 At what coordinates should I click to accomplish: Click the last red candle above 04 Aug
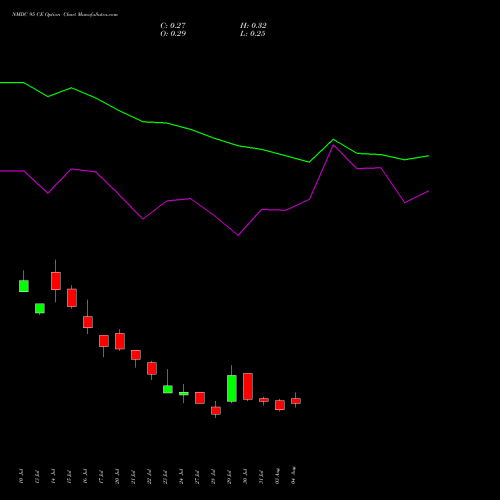point(296,401)
